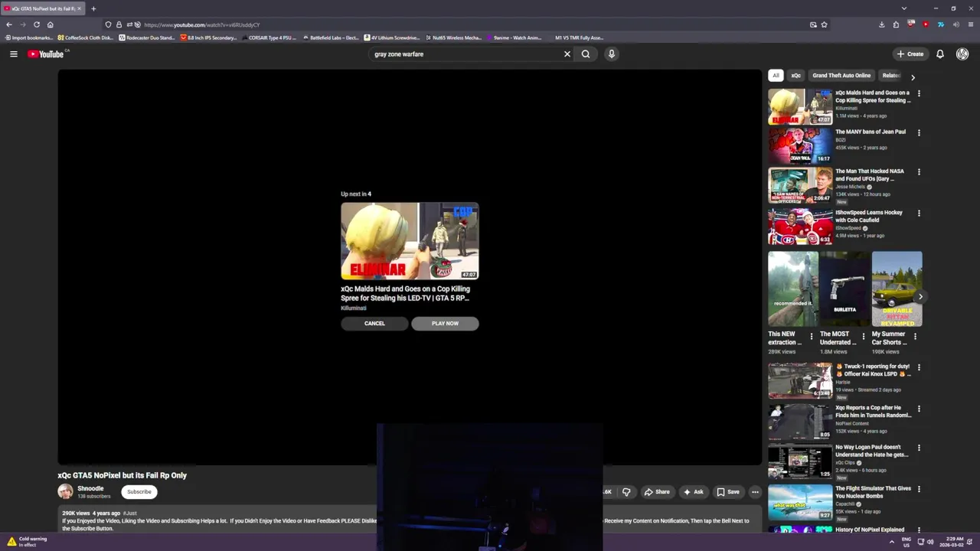
Task: Go back with browser back arrow
Action: click(9, 24)
